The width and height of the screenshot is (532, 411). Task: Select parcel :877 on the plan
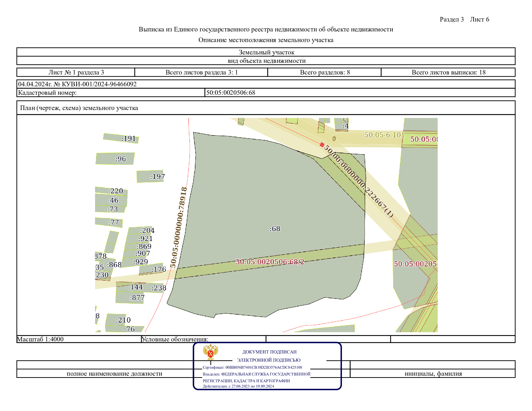pos(137,298)
